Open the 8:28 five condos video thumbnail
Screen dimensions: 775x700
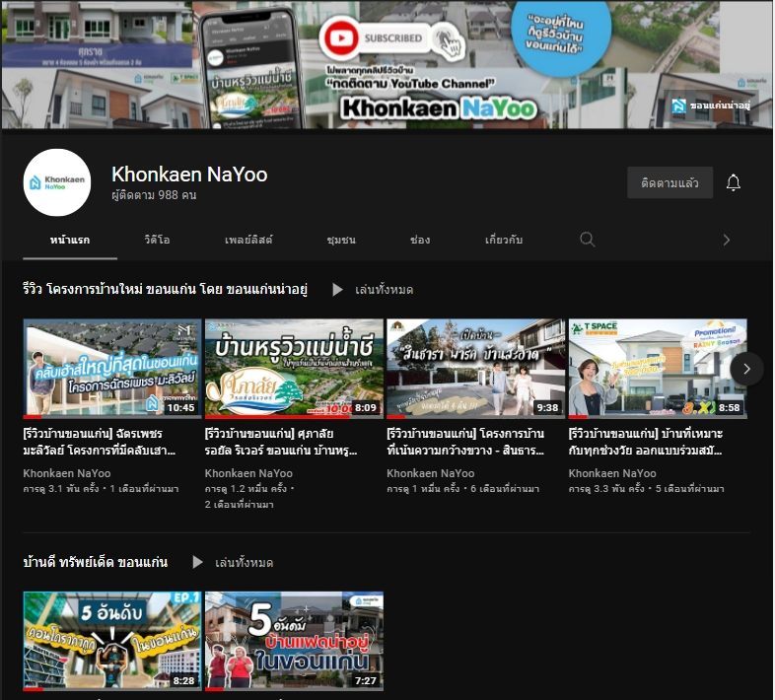click(x=112, y=641)
